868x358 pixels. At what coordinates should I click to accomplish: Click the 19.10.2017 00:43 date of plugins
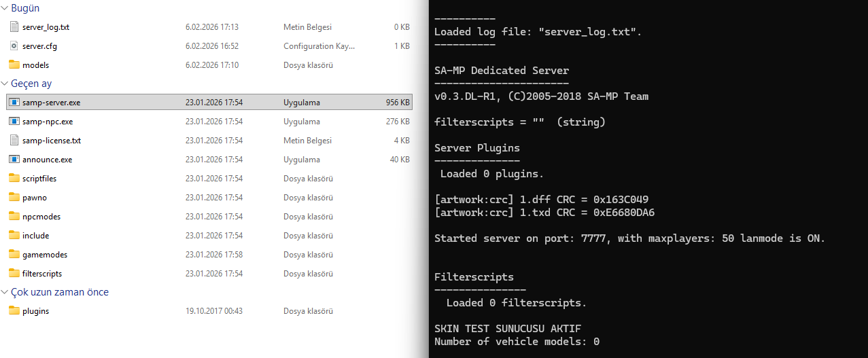click(214, 311)
